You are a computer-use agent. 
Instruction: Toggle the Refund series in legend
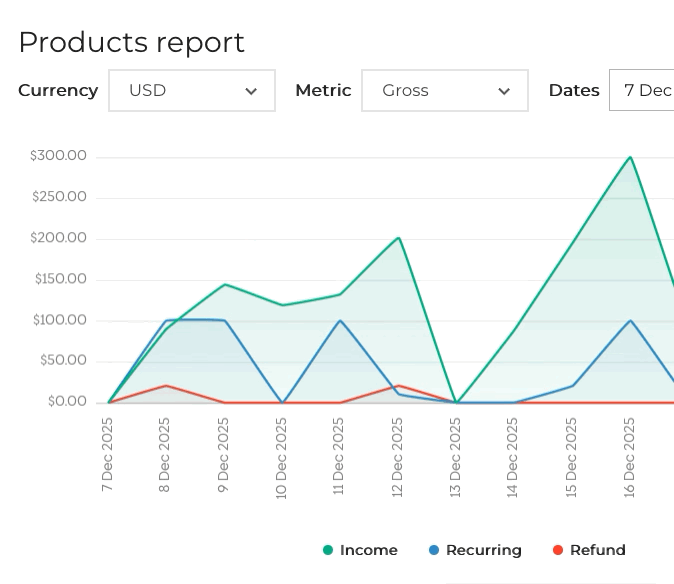pyautogui.click(x=597, y=550)
